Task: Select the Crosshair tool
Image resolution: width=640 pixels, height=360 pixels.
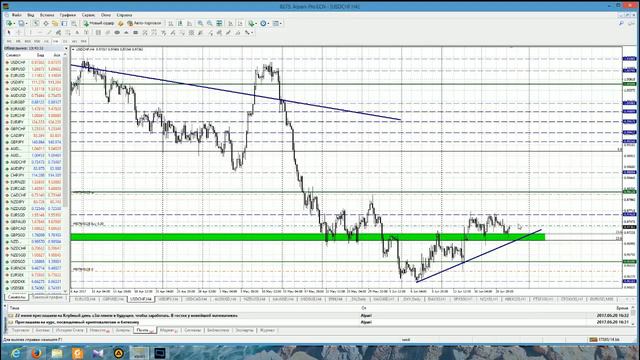Action: 19,32
